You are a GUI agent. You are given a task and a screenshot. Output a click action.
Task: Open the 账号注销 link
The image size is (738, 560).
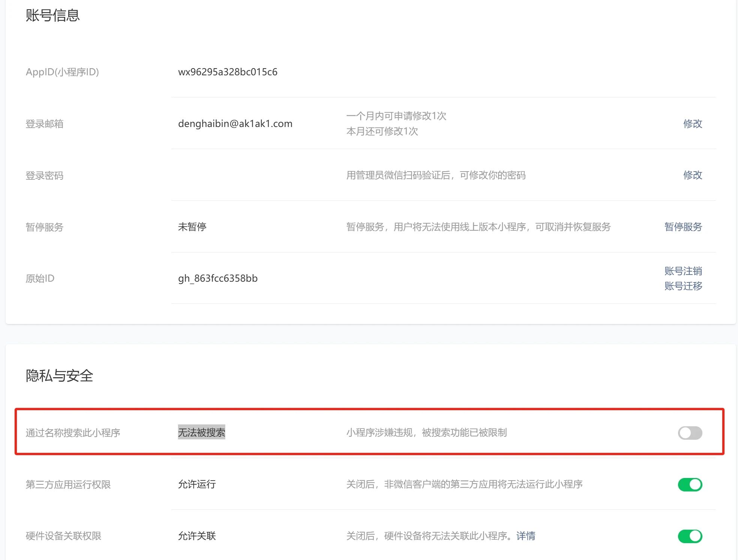click(x=683, y=271)
